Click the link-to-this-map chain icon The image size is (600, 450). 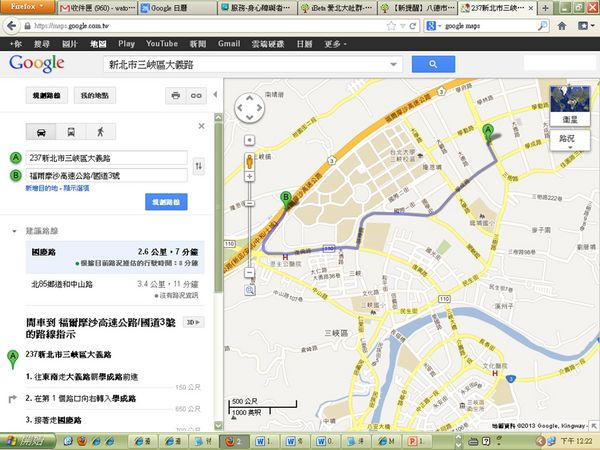click(x=197, y=96)
